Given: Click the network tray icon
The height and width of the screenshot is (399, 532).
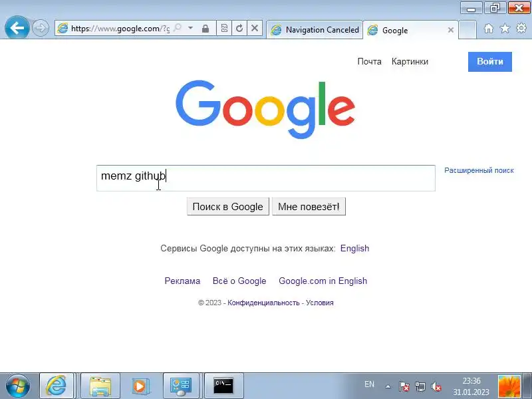Looking at the screenshot, I should tap(420, 386).
